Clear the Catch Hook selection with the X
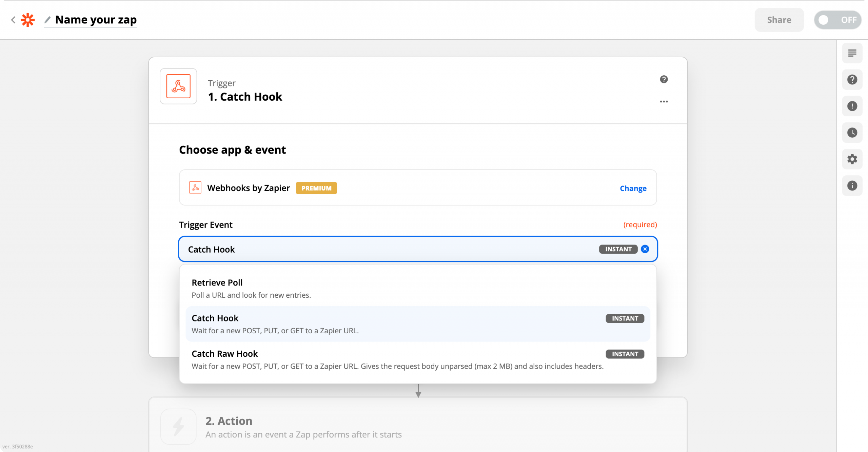Viewport: 868px width, 452px height. point(645,249)
